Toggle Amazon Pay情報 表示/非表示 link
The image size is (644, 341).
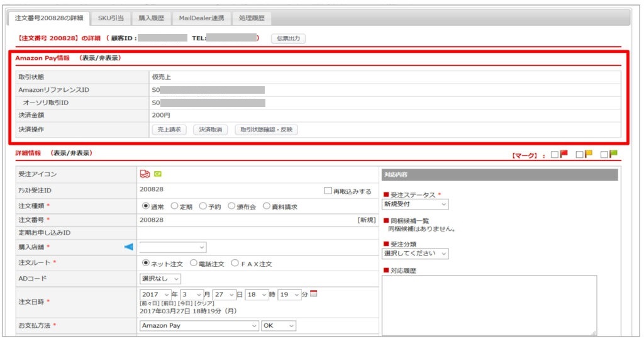100,58
